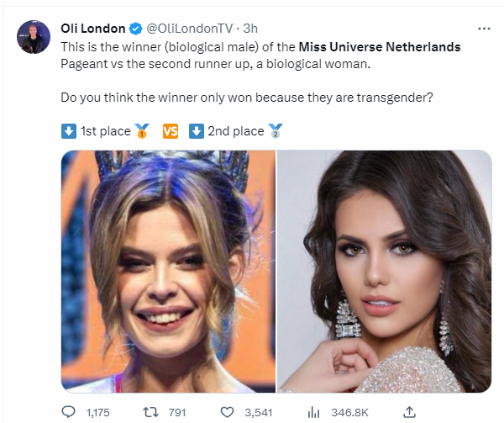
Task: Open the tweet via 3h timestamp
Action: (x=250, y=28)
